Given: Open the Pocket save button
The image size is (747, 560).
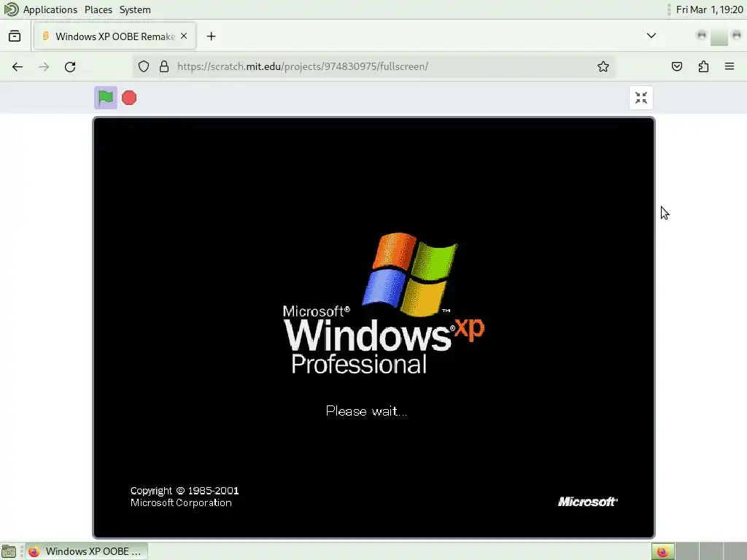Looking at the screenshot, I should click(x=677, y=66).
